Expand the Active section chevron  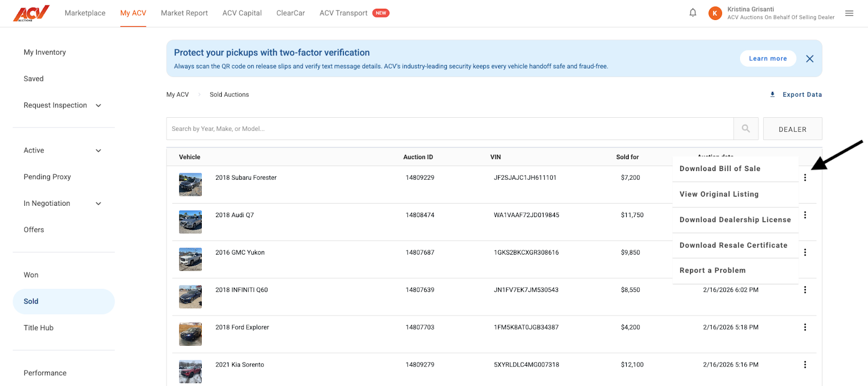pyautogui.click(x=98, y=150)
